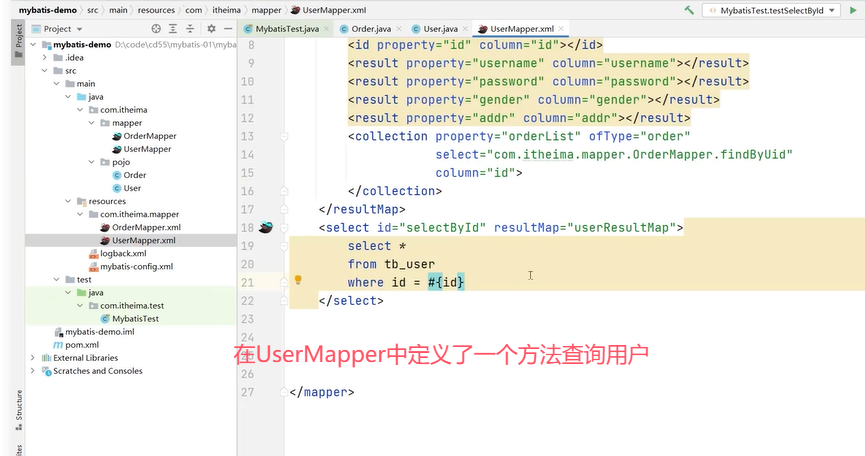Click the lightbulb intention icon on line 21
This screenshot has width=865, height=456.
[298, 280]
